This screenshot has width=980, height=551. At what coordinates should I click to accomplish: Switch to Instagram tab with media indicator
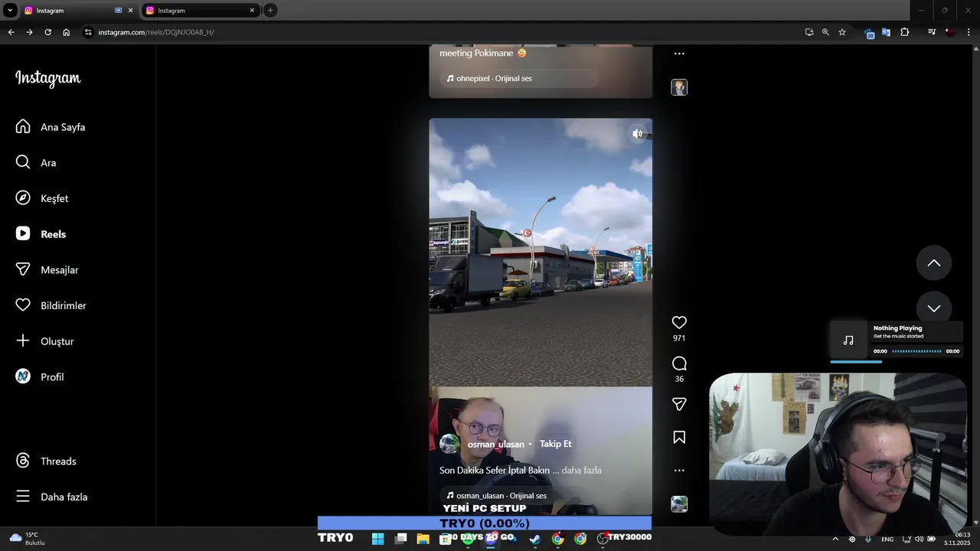78,11
